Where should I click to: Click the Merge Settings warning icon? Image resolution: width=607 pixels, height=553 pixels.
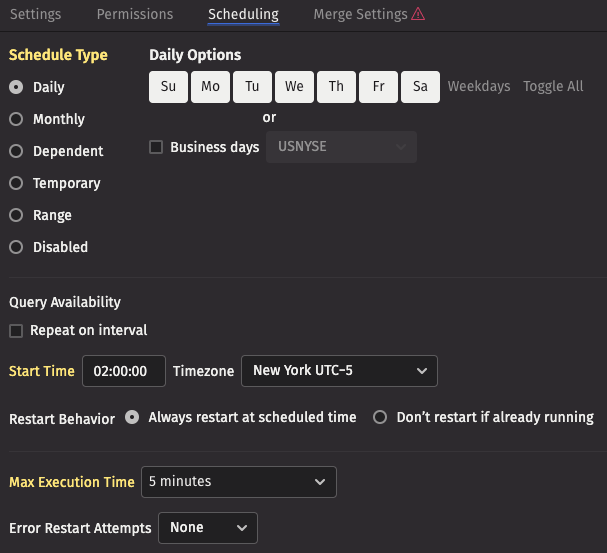pos(418,14)
